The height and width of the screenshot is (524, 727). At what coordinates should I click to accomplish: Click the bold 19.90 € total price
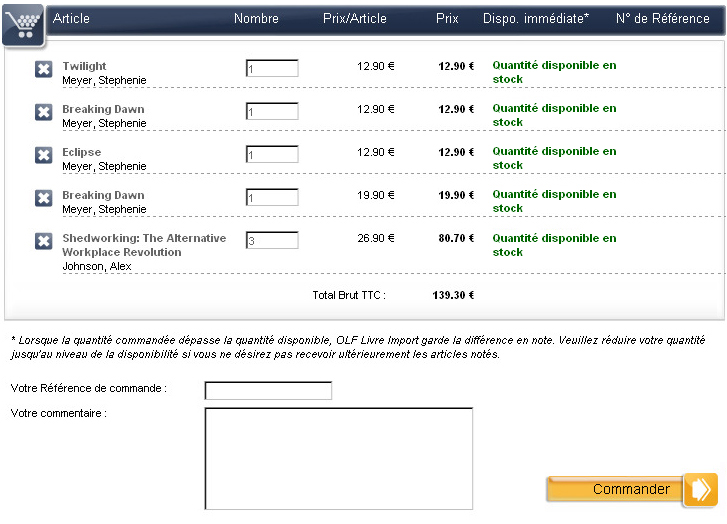(x=456, y=195)
